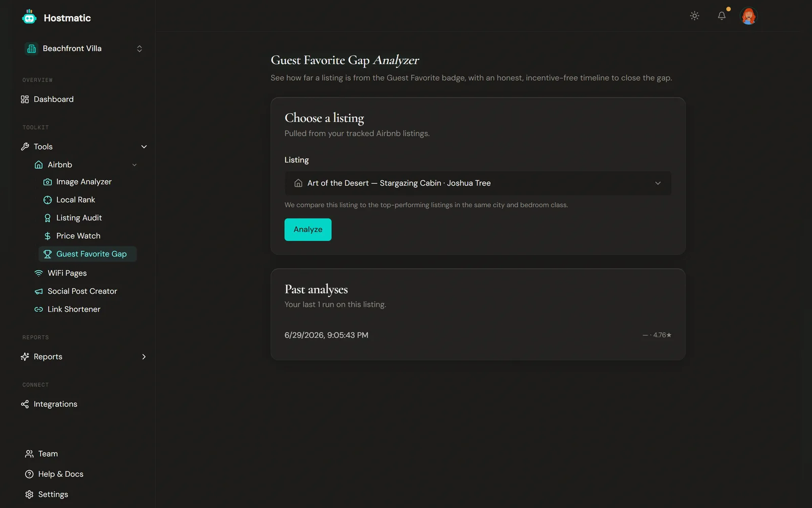Image resolution: width=812 pixels, height=508 pixels.
Task: Click the WiFi Pages signal icon
Action: point(39,273)
